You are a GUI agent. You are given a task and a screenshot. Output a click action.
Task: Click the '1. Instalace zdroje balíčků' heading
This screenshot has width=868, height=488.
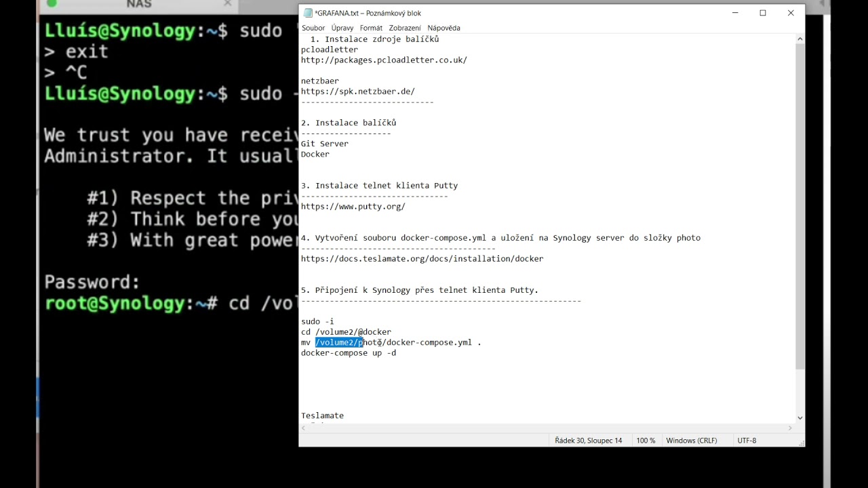point(374,39)
